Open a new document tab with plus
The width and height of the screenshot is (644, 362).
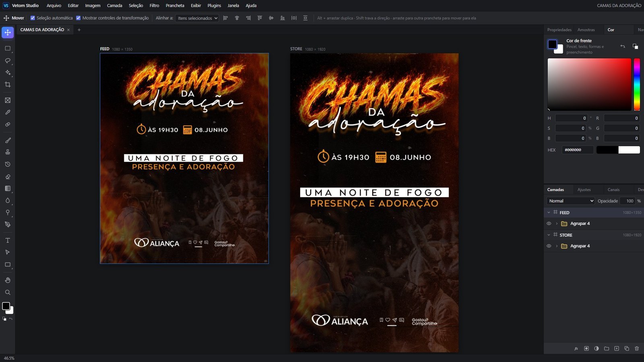[79, 30]
